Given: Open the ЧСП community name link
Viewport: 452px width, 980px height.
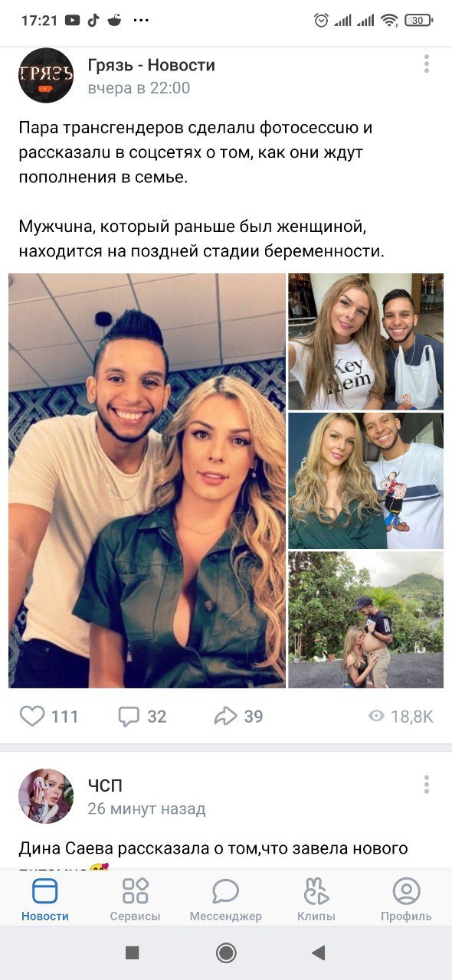Looking at the screenshot, I should tap(105, 786).
